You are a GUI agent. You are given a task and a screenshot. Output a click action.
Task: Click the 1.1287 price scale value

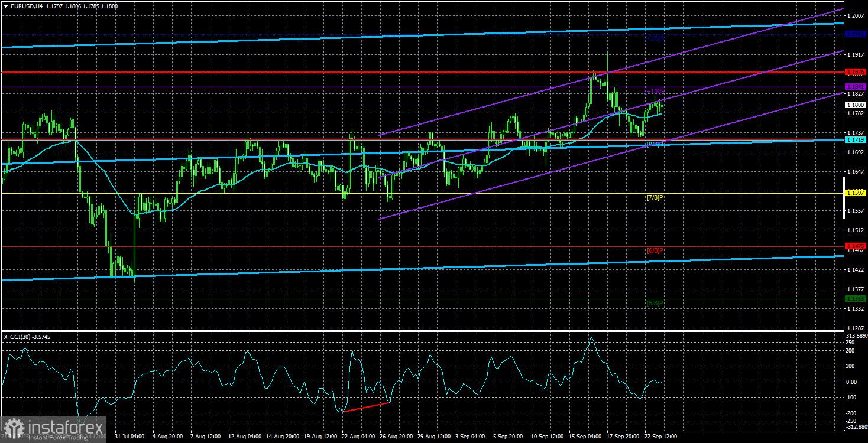856,328
